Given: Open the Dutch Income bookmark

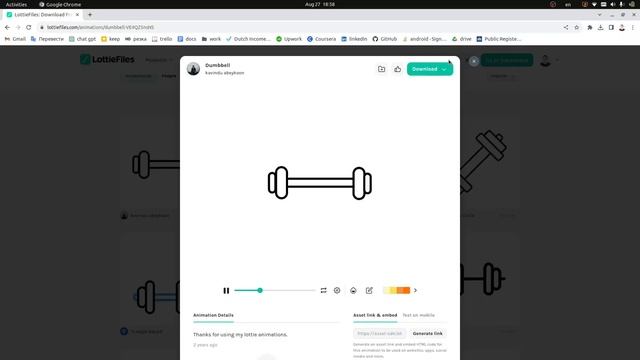Looking at the screenshot, I should click(x=248, y=39).
